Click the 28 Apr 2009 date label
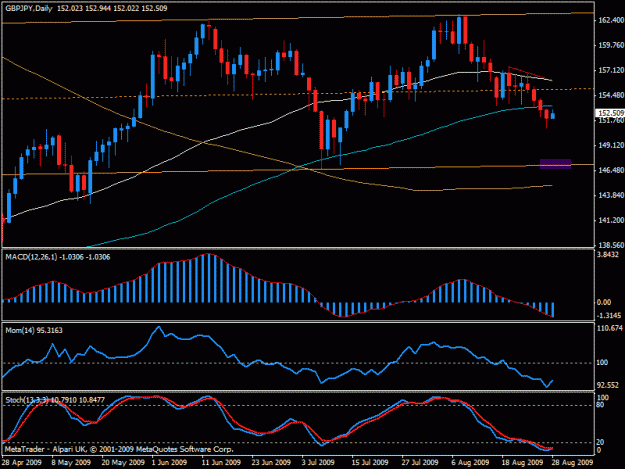 [x=21, y=463]
